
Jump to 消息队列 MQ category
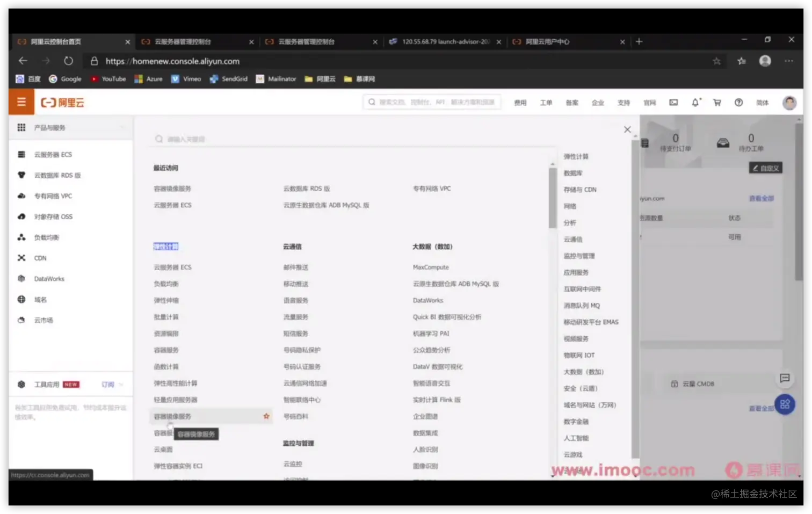pyautogui.click(x=582, y=306)
